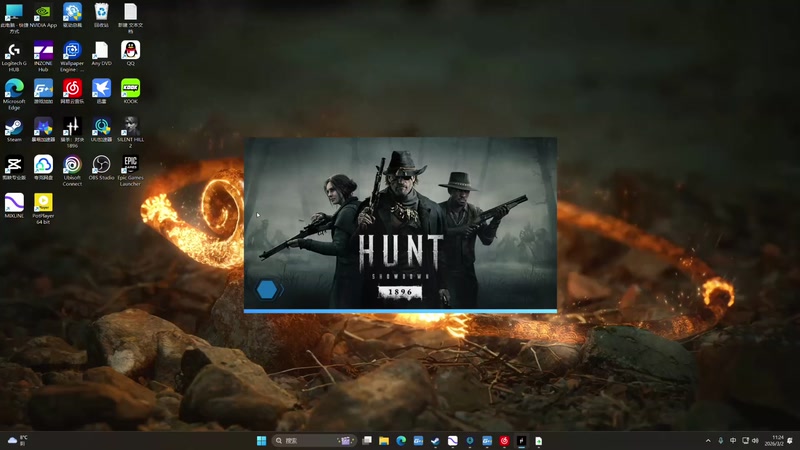Click the blue loading progress bar

(401, 311)
